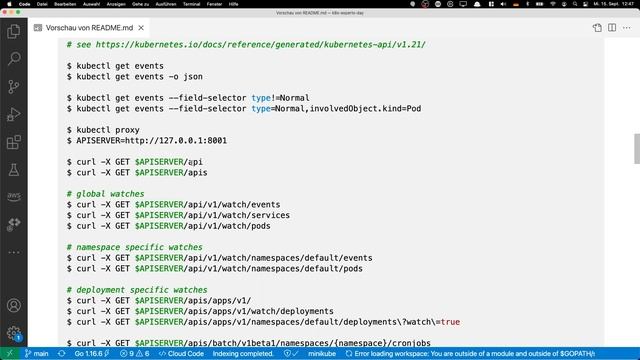
Task: Open the Extensions view
Action: [13, 142]
